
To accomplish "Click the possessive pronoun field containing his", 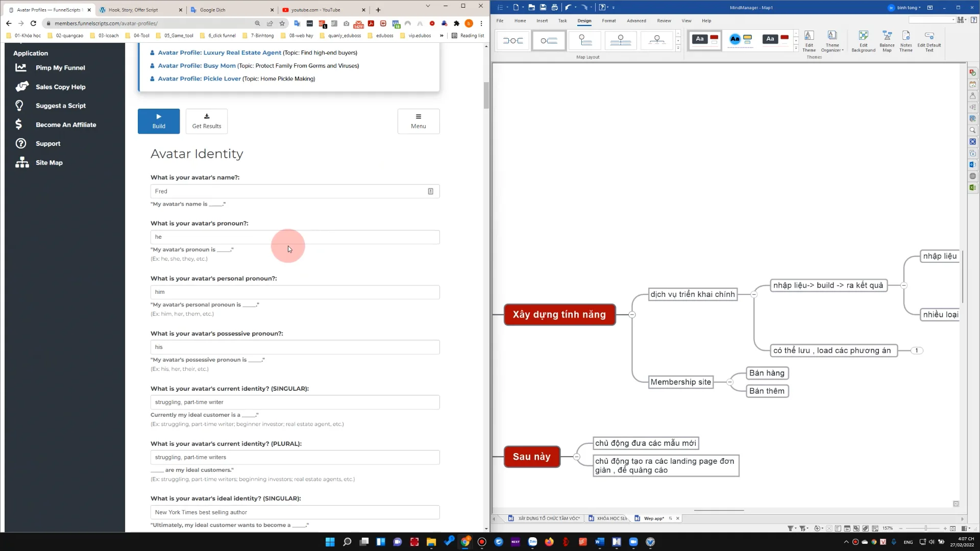I will (295, 347).
